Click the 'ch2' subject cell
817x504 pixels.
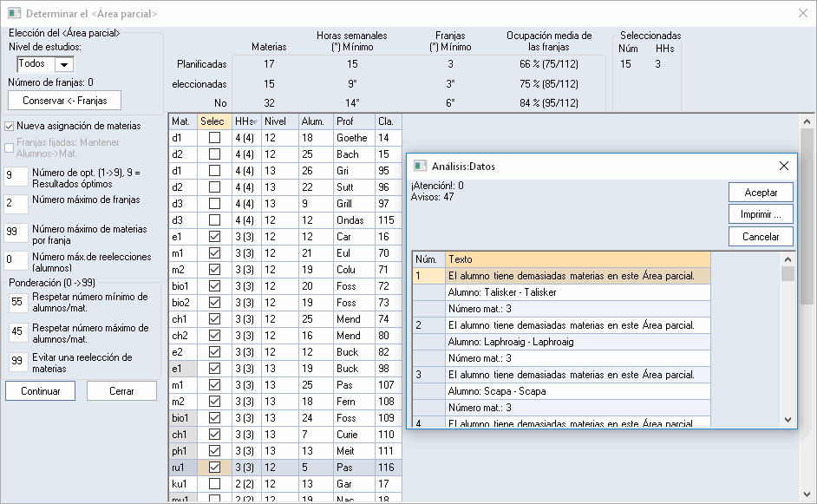(183, 336)
